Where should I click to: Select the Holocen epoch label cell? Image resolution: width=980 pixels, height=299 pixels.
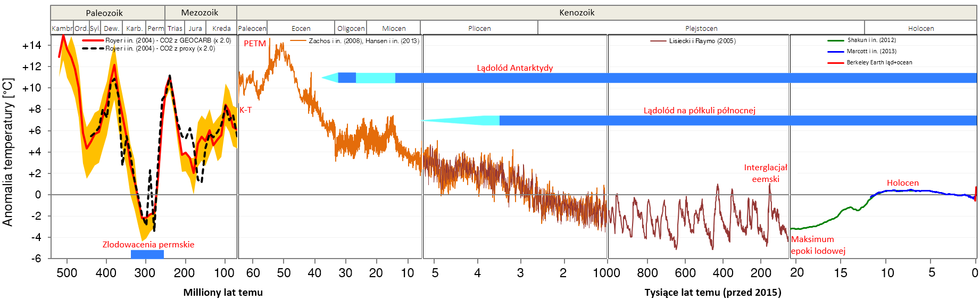[x=920, y=28]
